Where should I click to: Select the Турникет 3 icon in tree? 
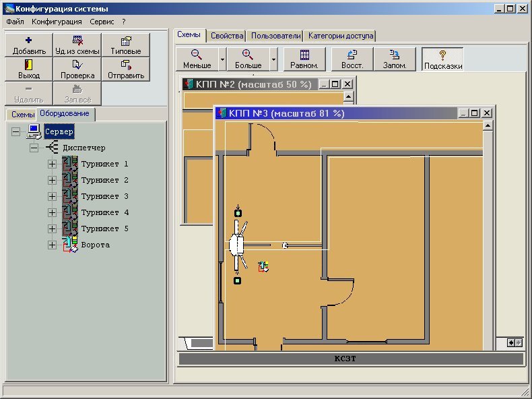pos(70,196)
